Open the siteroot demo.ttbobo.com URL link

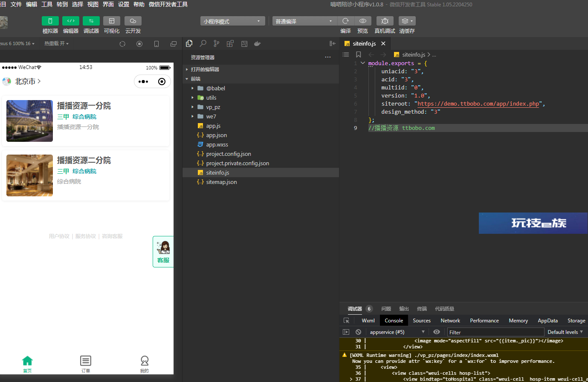(x=478, y=103)
